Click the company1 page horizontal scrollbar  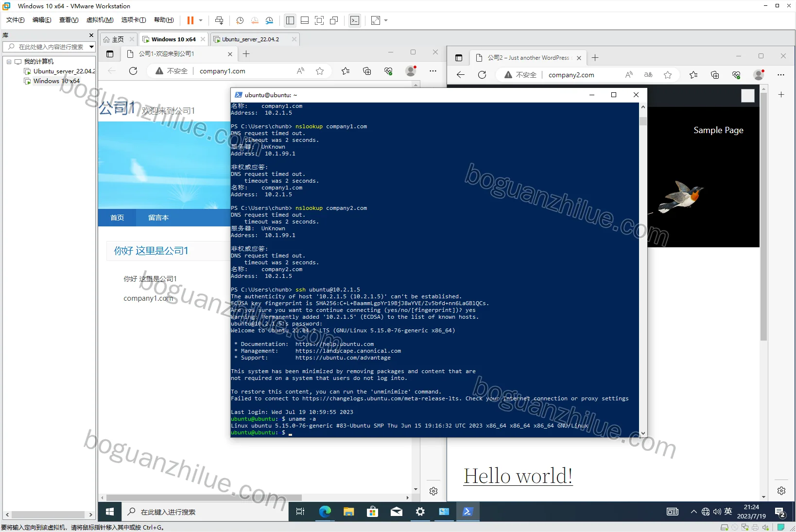coord(204,498)
